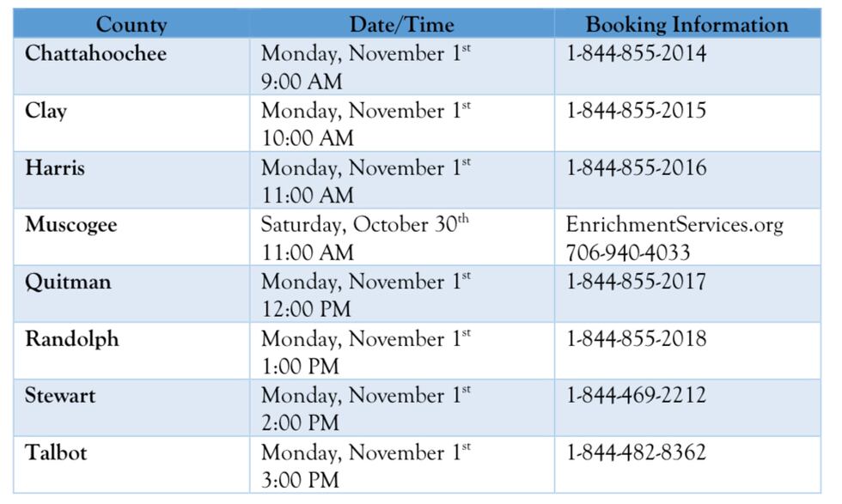The width and height of the screenshot is (842, 504).
Task: Click Harris booking number 1-844-855-2016
Action: point(637,167)
